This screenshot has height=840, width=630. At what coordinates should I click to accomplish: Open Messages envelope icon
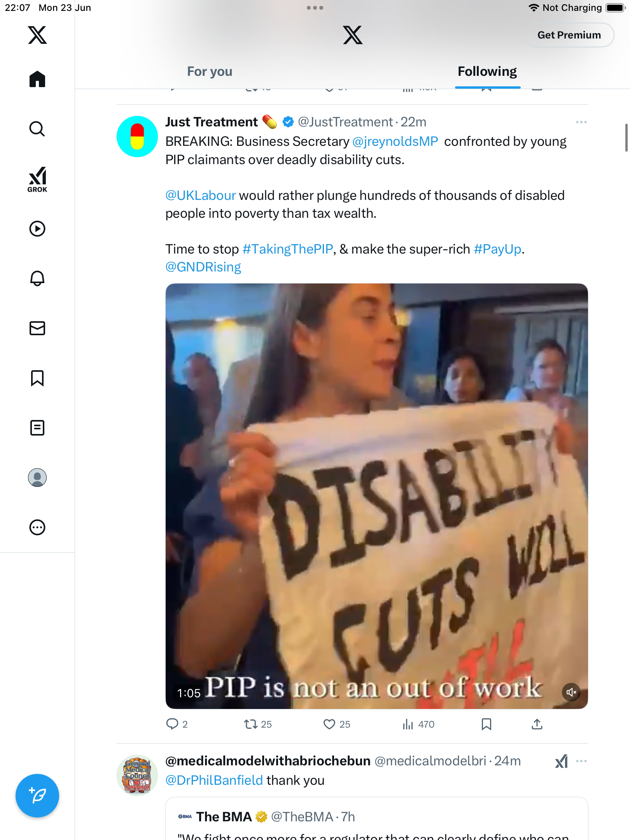tap(37, 328)
